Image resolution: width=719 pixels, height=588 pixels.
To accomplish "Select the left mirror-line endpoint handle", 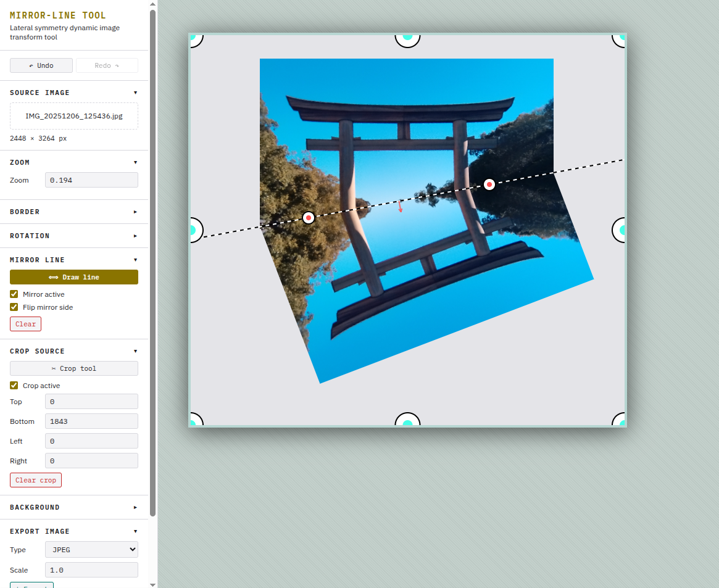I will point(309,218).
